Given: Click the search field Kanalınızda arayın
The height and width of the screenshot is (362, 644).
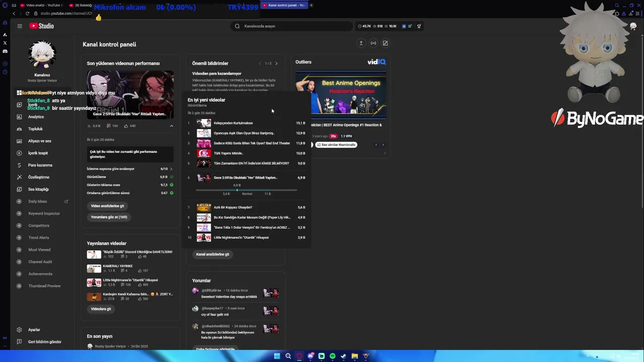Looking at the screenshot, I should point(292,26).
